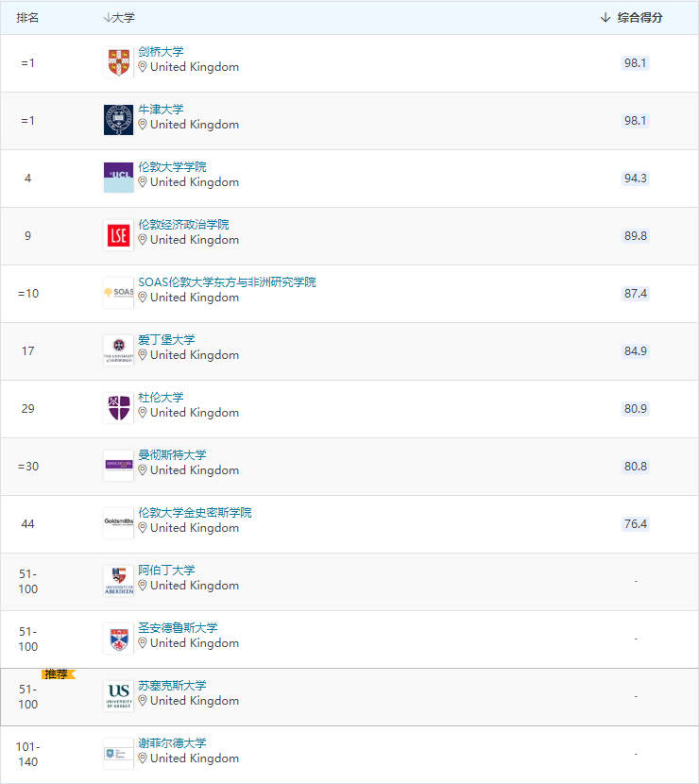
Task: Click the 89.8 score value
Action: tap(636, 235)
